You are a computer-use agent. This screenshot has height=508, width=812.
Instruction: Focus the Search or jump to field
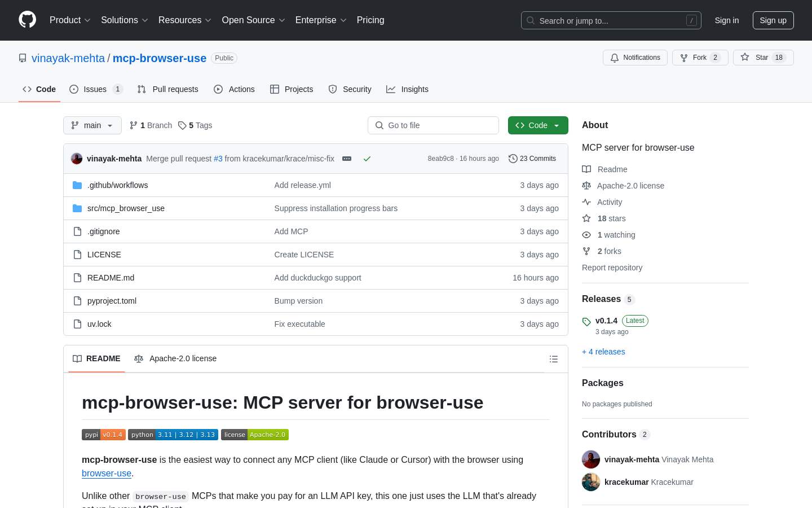pyautogui.click(x=611, y=20)
